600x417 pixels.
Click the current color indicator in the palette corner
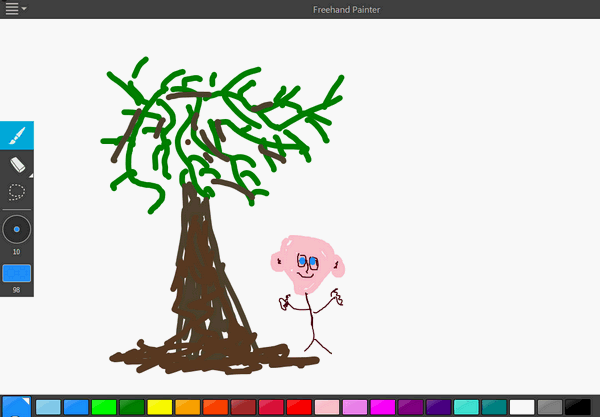coord(16,407)
